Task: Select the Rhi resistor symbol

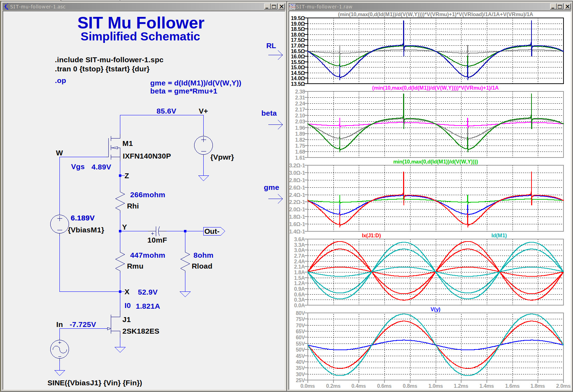Action: pyautogui.click(x=120, y=201)
